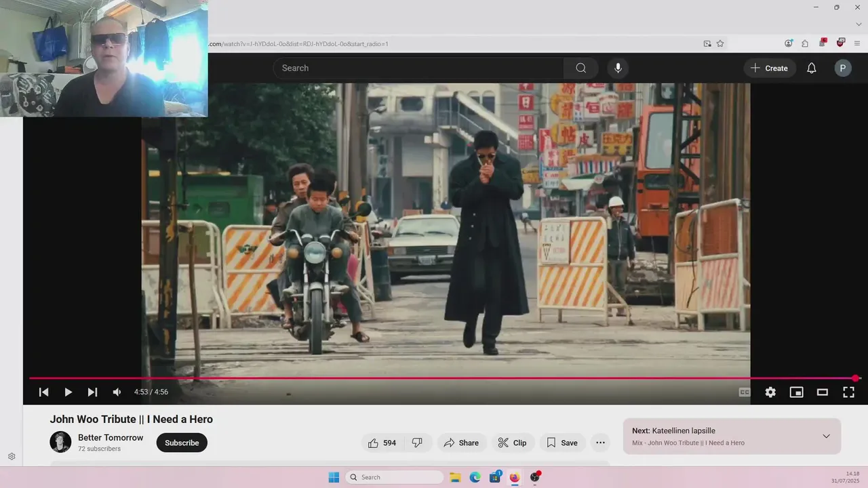868x488 pixels.
Task: Skip to the previous video
Action: (43, 392)
